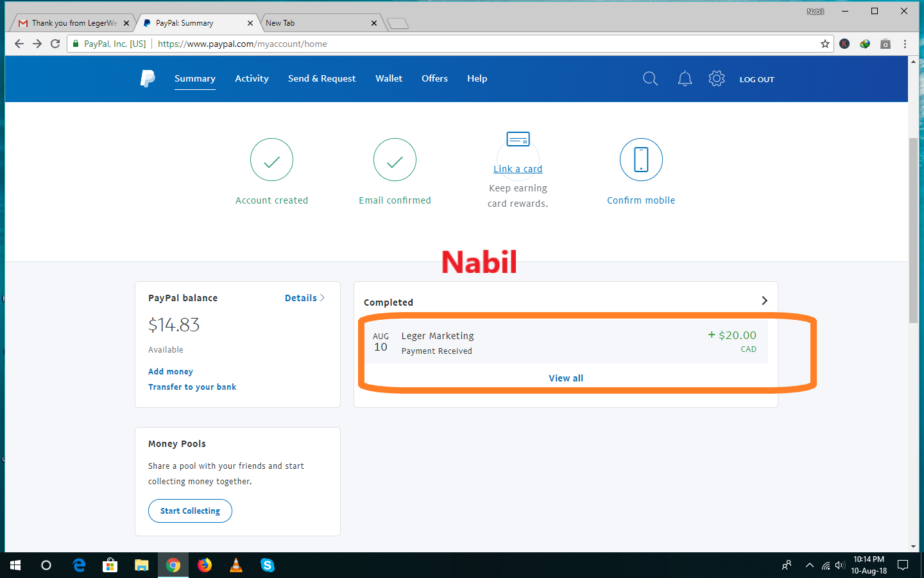The height and width of the screenshot is (578, 924).
Task: Reload the PayPal page
Action: click(x=55, y=44)
